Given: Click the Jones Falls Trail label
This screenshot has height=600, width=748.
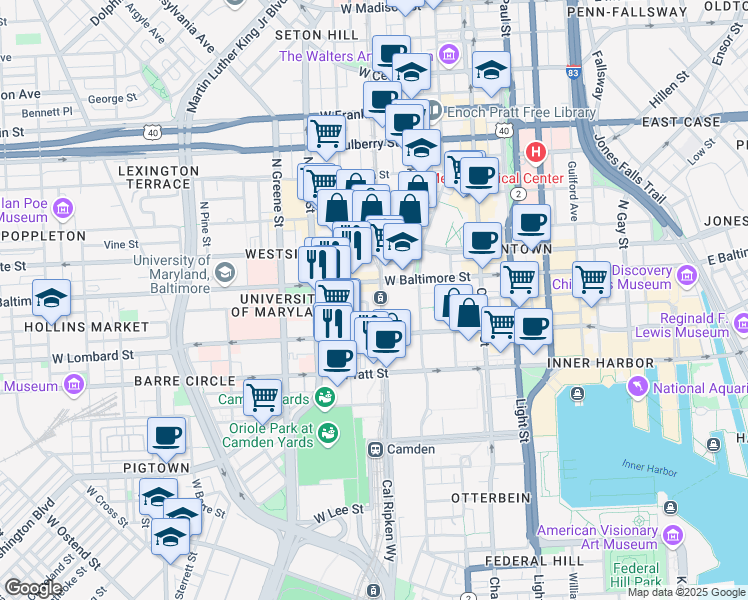Looking at the screenshot, I should pos(629,169).
